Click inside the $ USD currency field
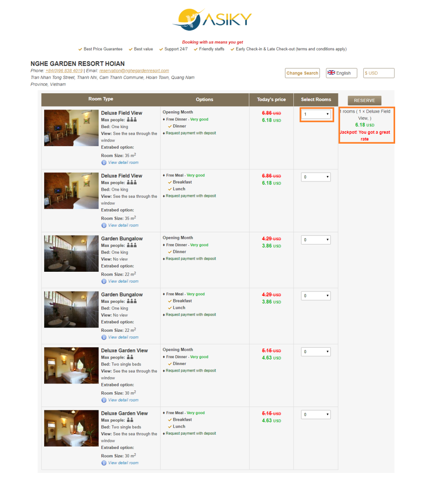Screen dimensions: 425x504 coord(378,73)
